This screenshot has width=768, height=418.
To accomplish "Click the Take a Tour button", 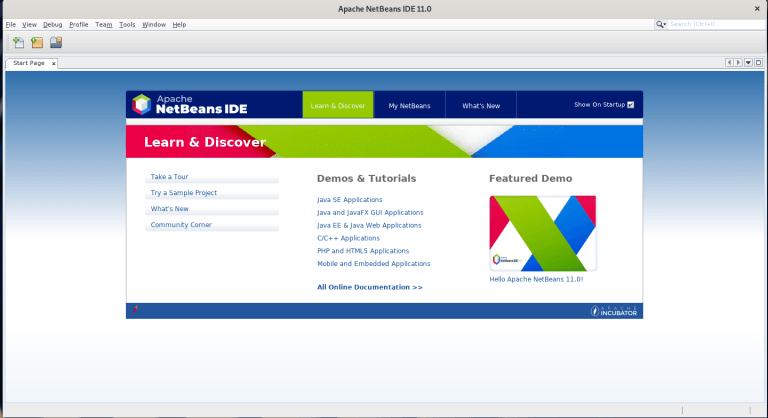I will 212,177.
